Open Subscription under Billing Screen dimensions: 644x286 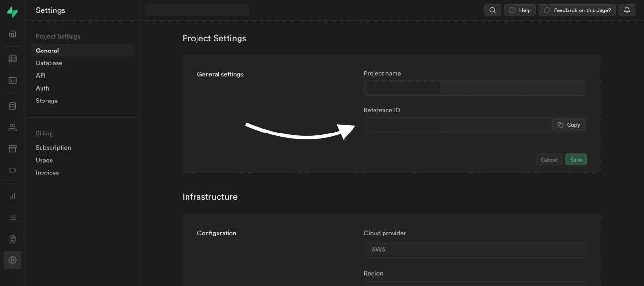53,148
